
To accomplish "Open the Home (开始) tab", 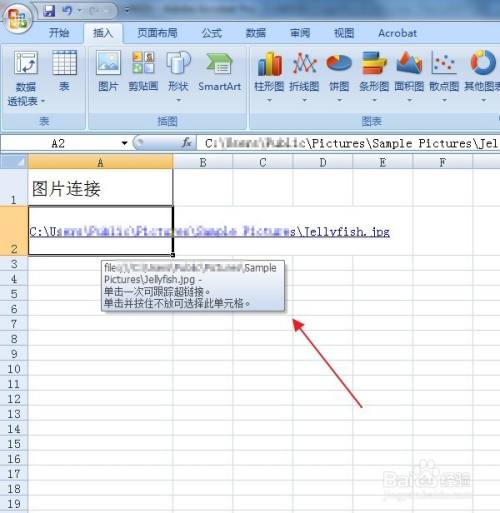I will (x=59, y=33).
